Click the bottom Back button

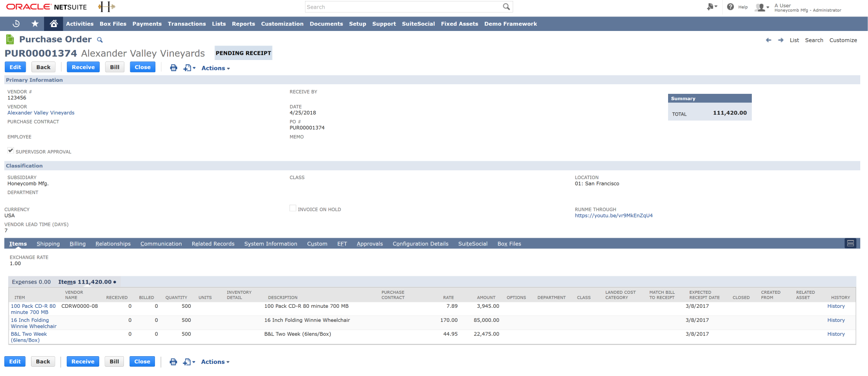[43, 361]
